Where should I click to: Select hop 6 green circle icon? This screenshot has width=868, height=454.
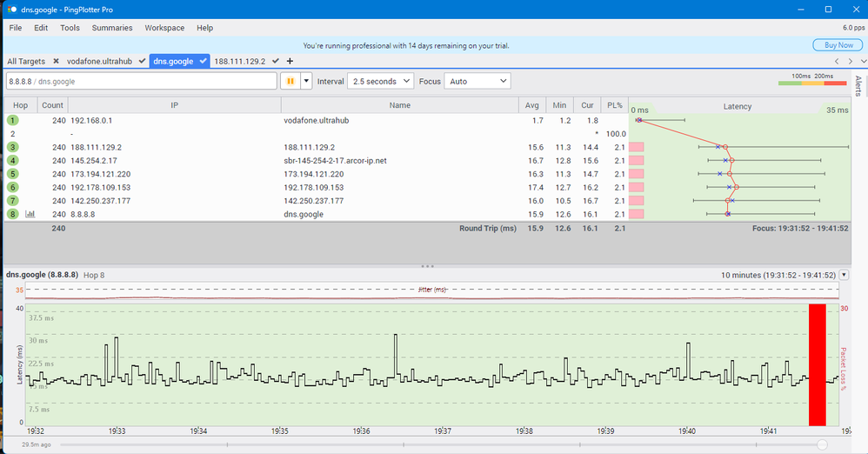pos(13,187)
